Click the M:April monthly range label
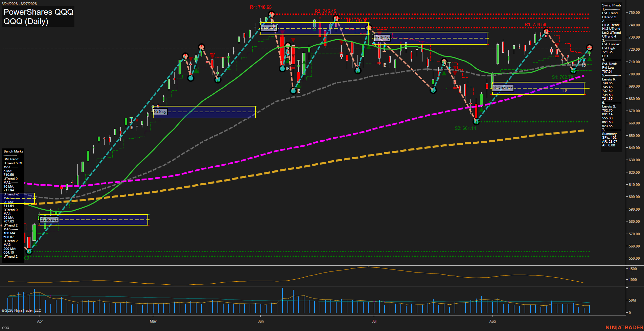The width and height of the screenshot is (644, 331). (49, 220)
